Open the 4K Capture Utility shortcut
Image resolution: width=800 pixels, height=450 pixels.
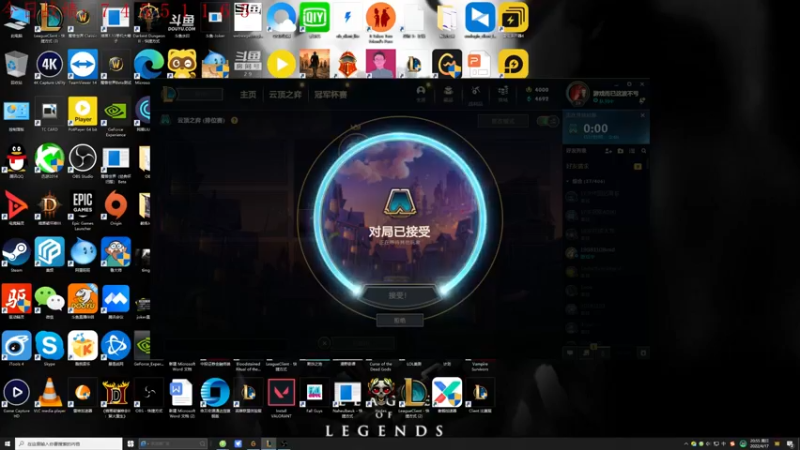(49, 66)
